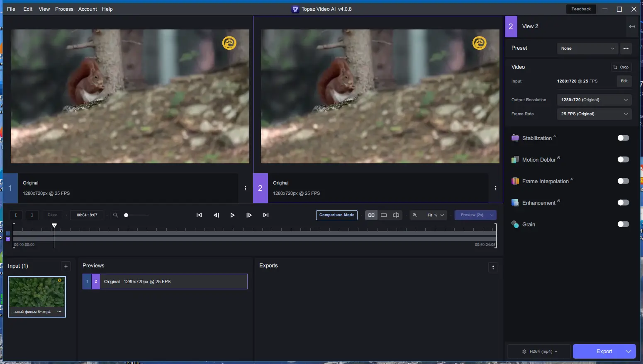The height and width of the screenshot is (364, 643).
Task: Open the Account menu
Action: coord(88,9)
